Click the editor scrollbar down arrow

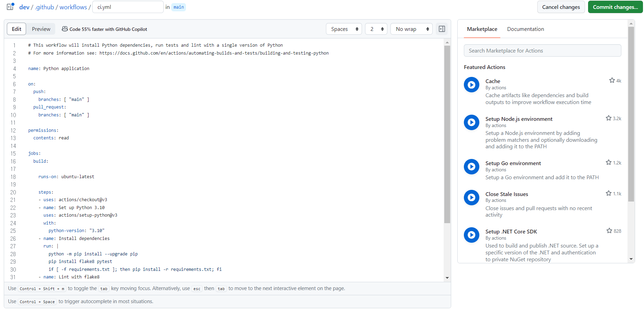pyautogui.click(x=447, y=278)
